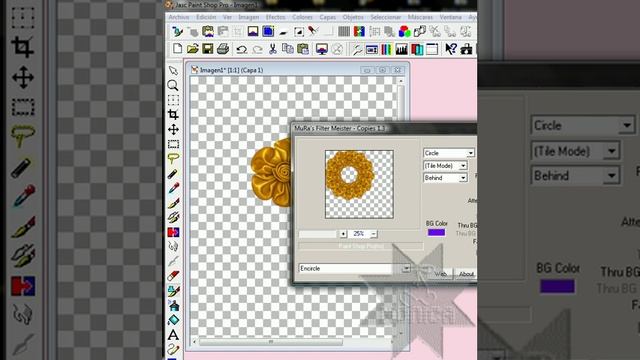Select the Dropper tool
Screen dimensions: 640x360
pos(173,188)
